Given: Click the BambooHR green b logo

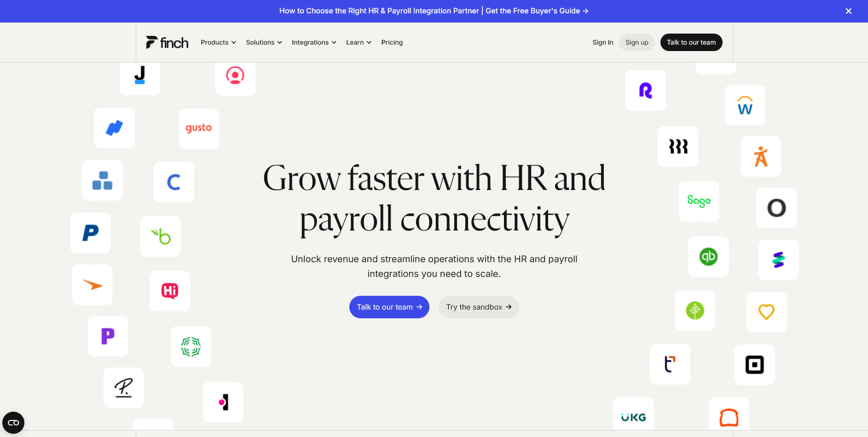Looking at the screenshot, I should (160, 236).
